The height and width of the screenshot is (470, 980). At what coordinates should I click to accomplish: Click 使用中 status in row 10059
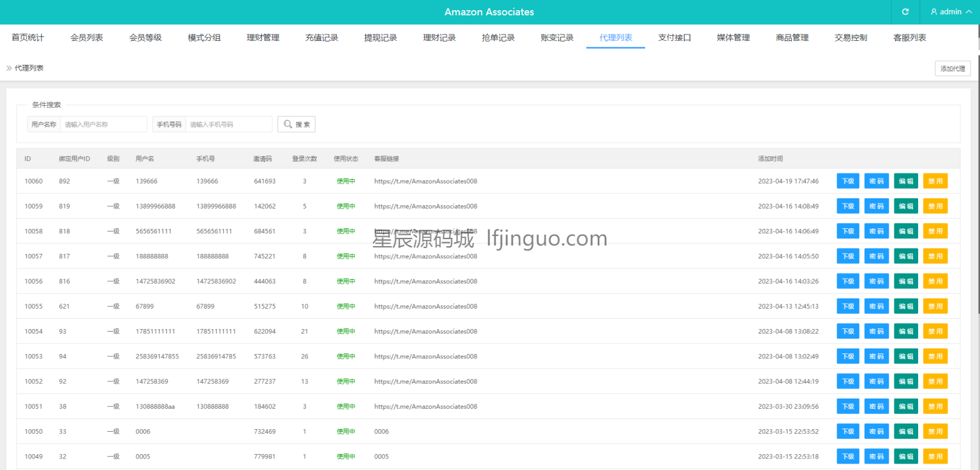346,206
